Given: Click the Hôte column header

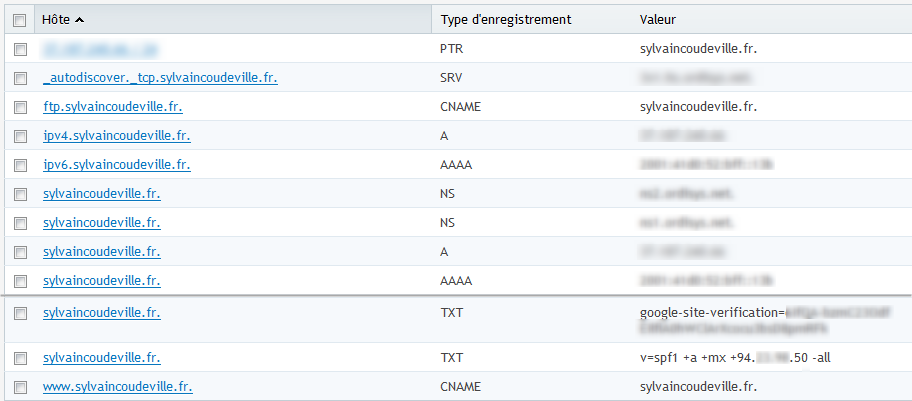Looking at the screenshot, I should (56, 20).
